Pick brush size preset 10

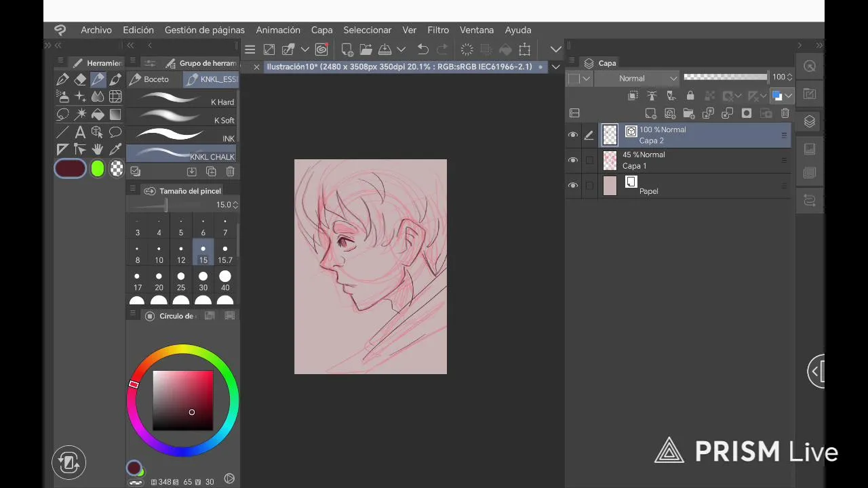click(159, 253)
